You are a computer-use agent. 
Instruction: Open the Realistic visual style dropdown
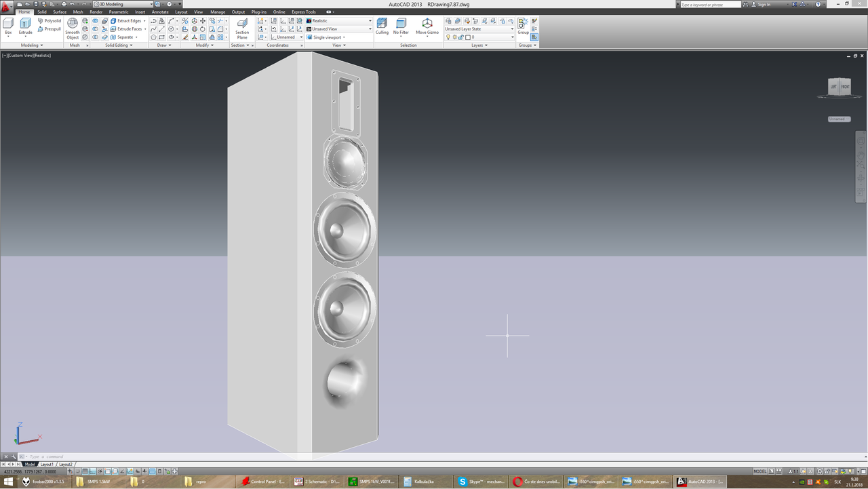point(339,21)
